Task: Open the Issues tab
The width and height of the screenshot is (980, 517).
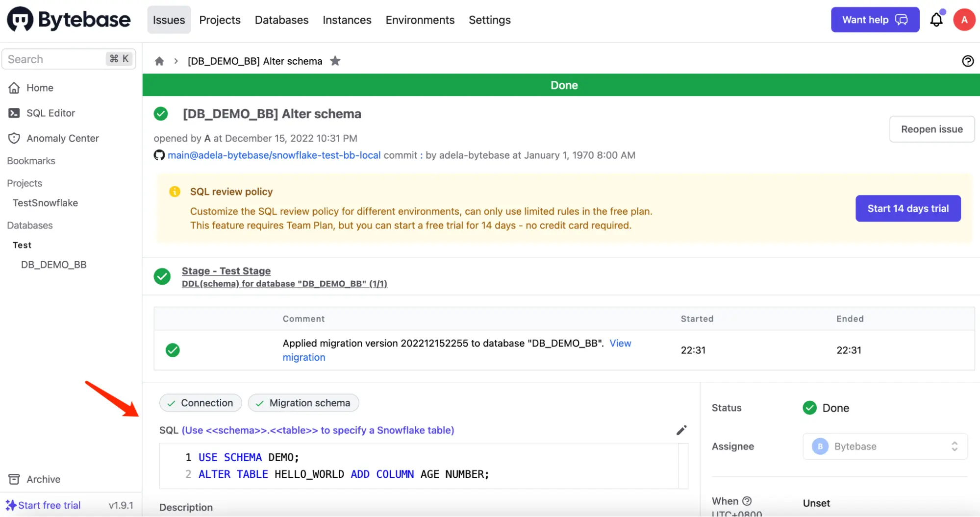Action: (x=169, y=20)
